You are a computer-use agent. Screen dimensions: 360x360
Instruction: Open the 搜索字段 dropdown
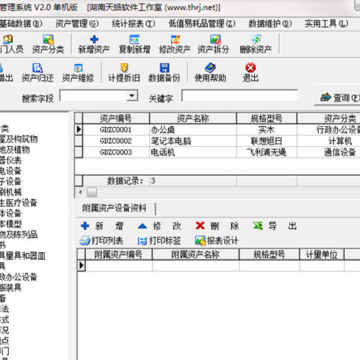tap(132, 96)
